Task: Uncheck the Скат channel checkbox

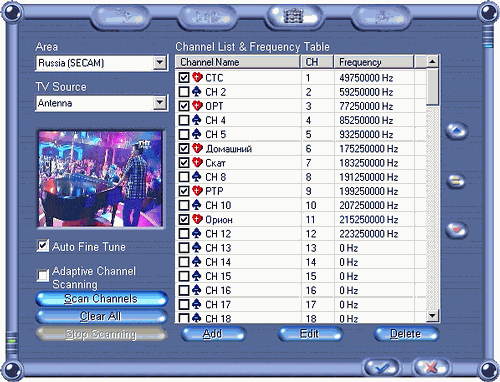Action: tap(184, 163)
